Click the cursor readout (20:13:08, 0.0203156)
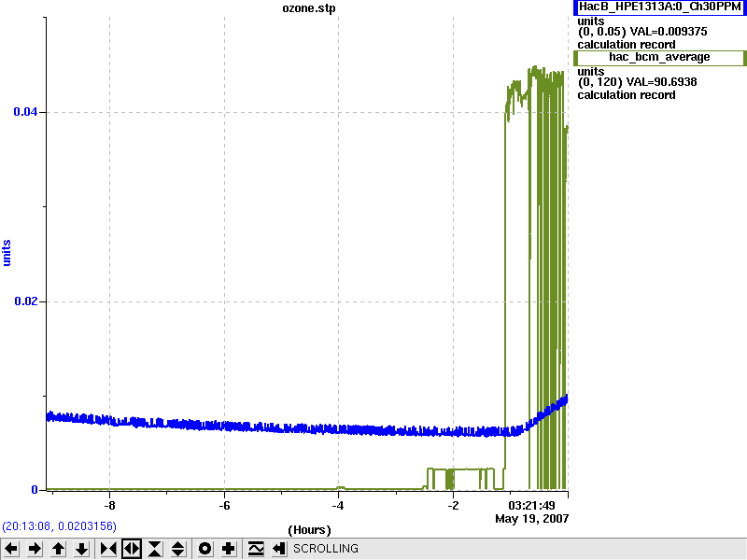Screen dimensions: 747x560 pos(59,526)
